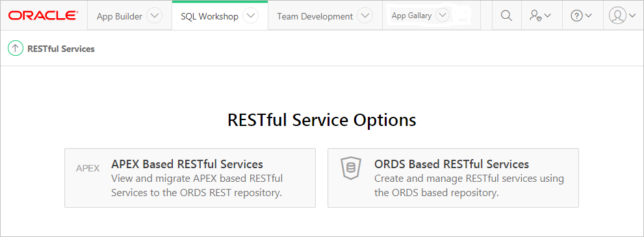The height and width of the screenshot is (237, 644).
Task: Expand the SQL Workshop dropdown chevron
Action: click(x=251, y=16)
